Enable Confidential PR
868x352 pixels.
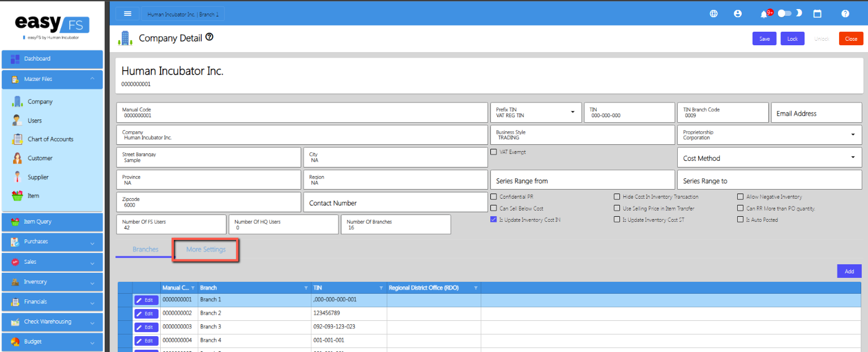494,197
